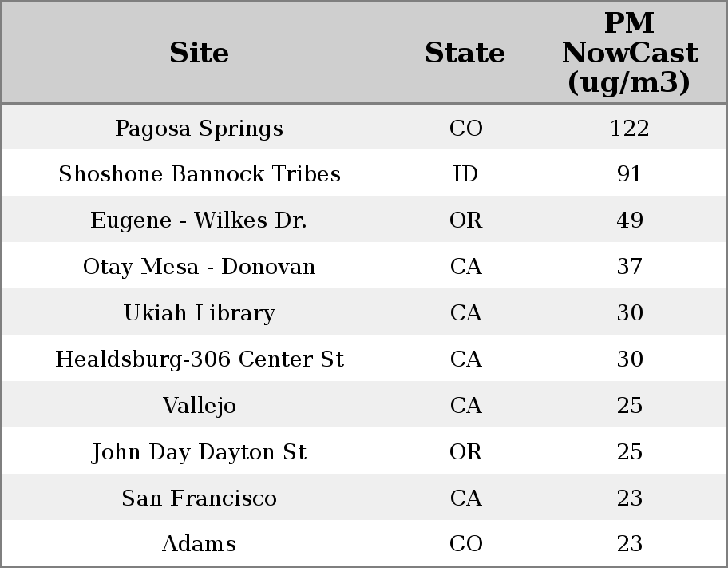Select the Eugene - Wilkes Dr. cell

(200, 220)
